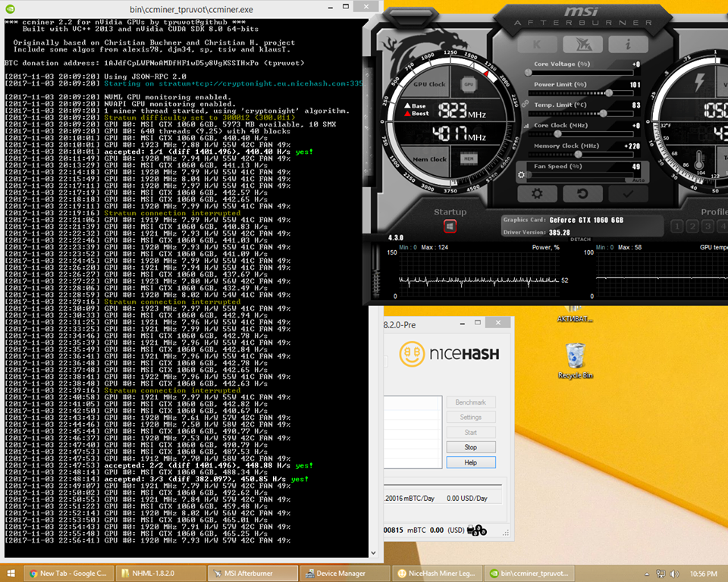Reset settings with the circular arrow button
This screenshot has height=582, width=728.
pyautogui.click(x=582, y=194)
